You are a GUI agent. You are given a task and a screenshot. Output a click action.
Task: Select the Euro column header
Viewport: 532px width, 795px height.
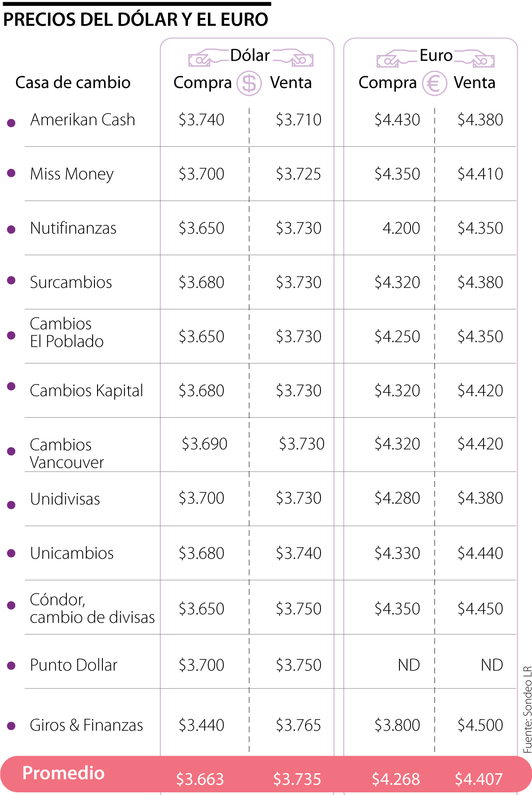click(436, 55)
